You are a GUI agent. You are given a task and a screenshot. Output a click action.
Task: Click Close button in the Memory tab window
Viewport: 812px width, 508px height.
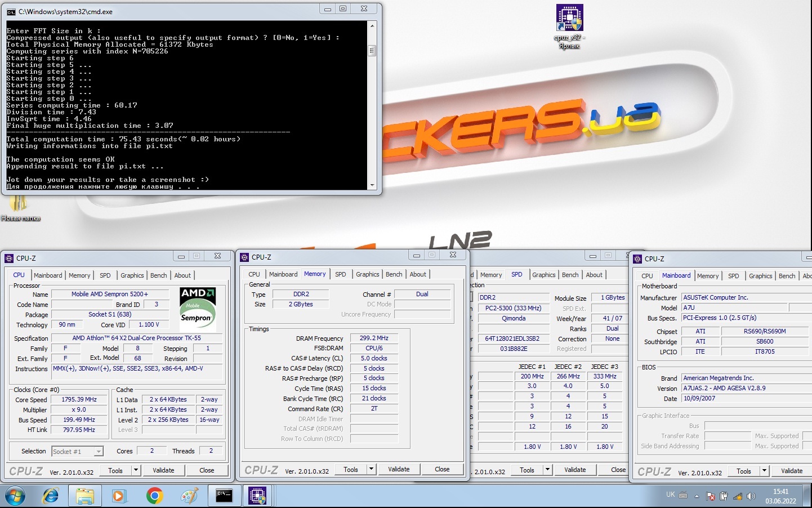point(442,469)
